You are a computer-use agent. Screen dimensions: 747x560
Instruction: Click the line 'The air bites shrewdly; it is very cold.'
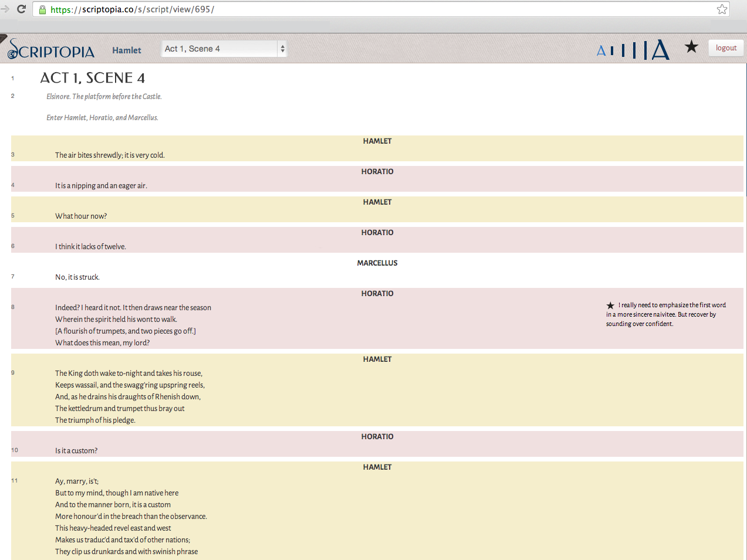(x=110, y=155)
